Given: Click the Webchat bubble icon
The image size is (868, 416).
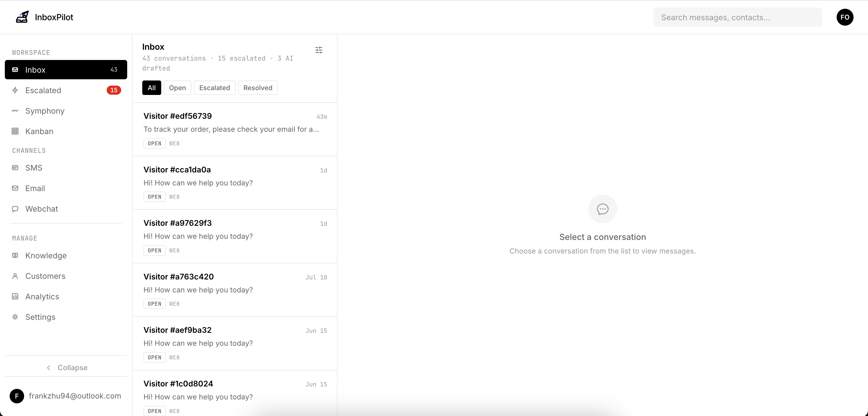Looking at the screenshot, I should pos(15,209).
